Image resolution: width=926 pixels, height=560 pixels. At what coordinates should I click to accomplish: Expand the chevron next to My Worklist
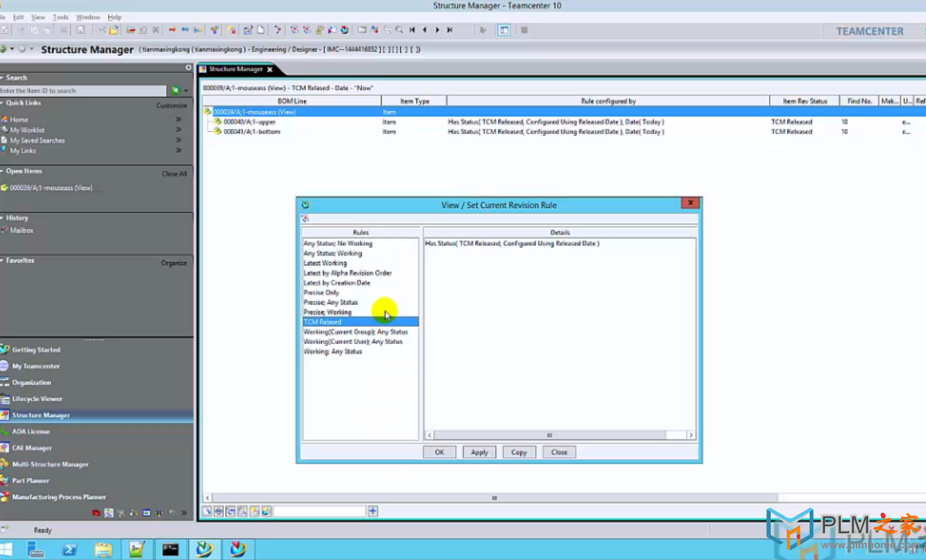179,130
